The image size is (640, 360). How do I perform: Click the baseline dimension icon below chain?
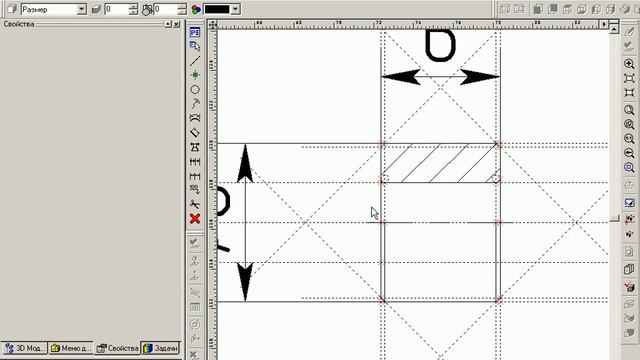point(195,176)
